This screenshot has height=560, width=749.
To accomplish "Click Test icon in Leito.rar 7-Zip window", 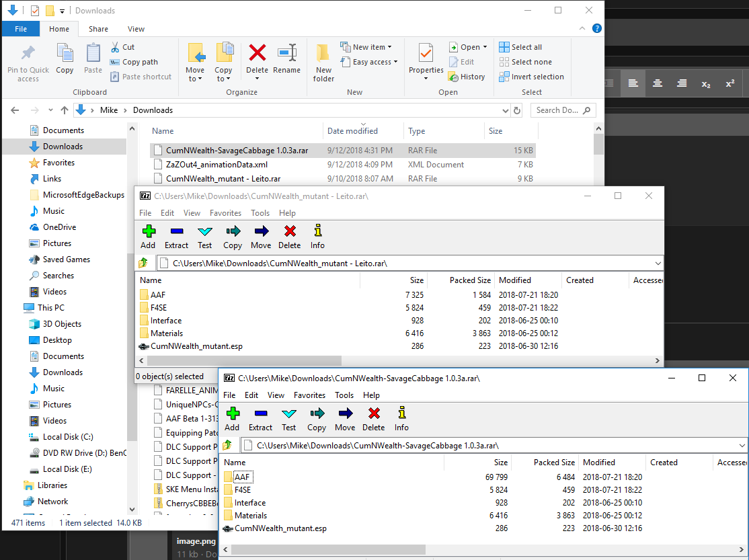I will pyautogui.click(x=205, y=232).
